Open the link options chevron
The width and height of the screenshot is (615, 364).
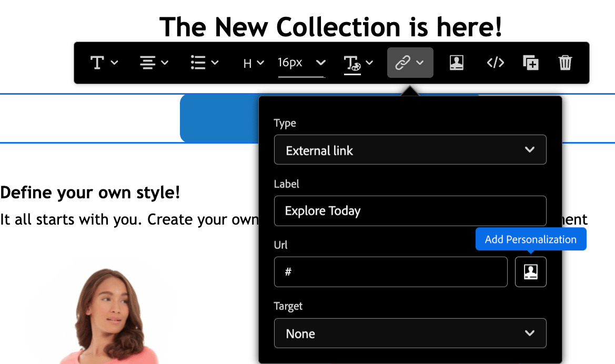420,62
